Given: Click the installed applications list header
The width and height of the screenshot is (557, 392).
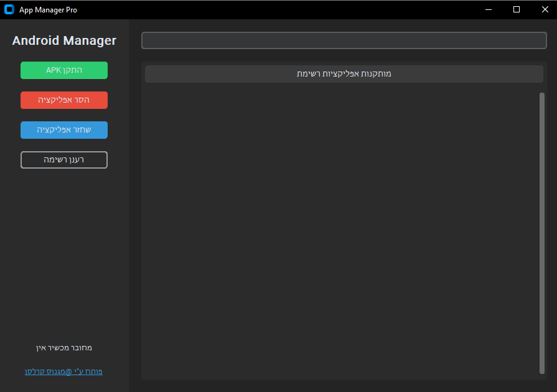Looking at the screenshot, I should click(x=344, y=74).
